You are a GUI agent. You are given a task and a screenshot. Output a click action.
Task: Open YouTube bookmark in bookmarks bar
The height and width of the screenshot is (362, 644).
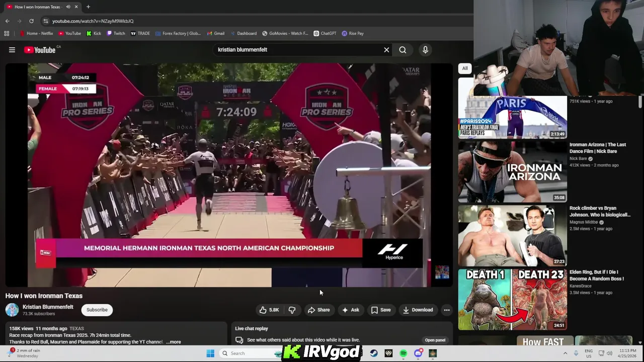click(x=69, y=33)
